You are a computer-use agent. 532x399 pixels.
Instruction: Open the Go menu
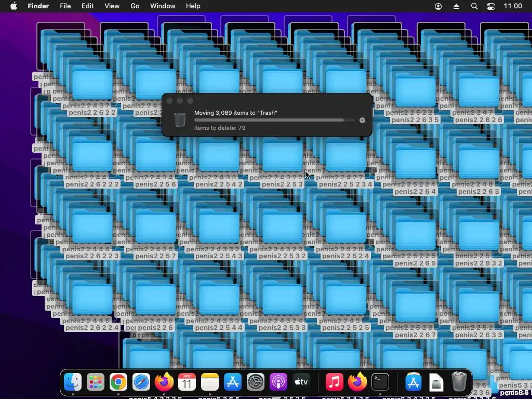tap(135, 6)
